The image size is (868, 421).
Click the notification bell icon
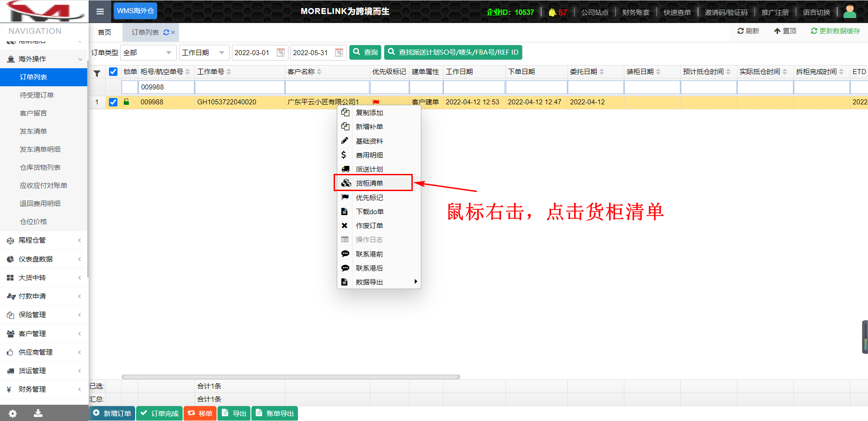(552, 12)
